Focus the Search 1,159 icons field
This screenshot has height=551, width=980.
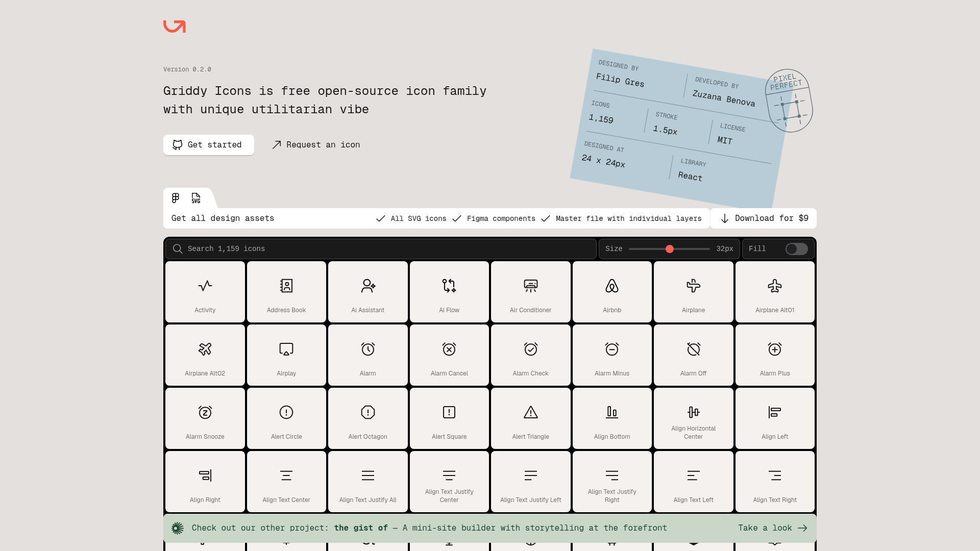click(x=380, y=249)
